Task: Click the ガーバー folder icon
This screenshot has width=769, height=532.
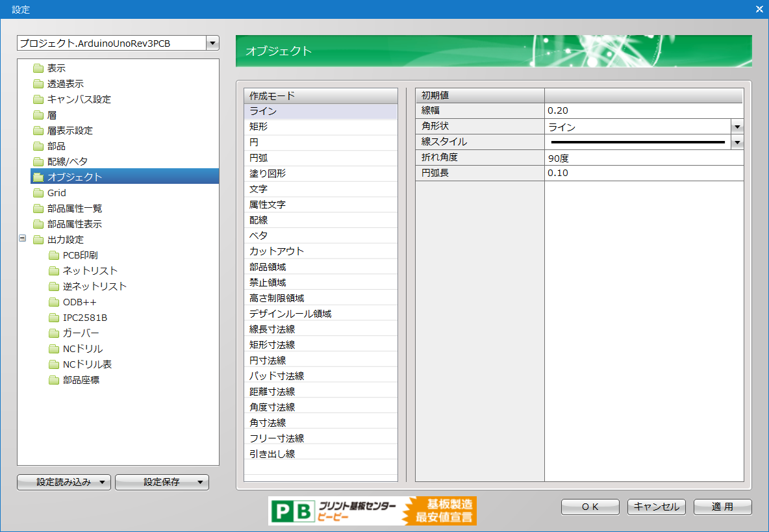Action: 54,333
